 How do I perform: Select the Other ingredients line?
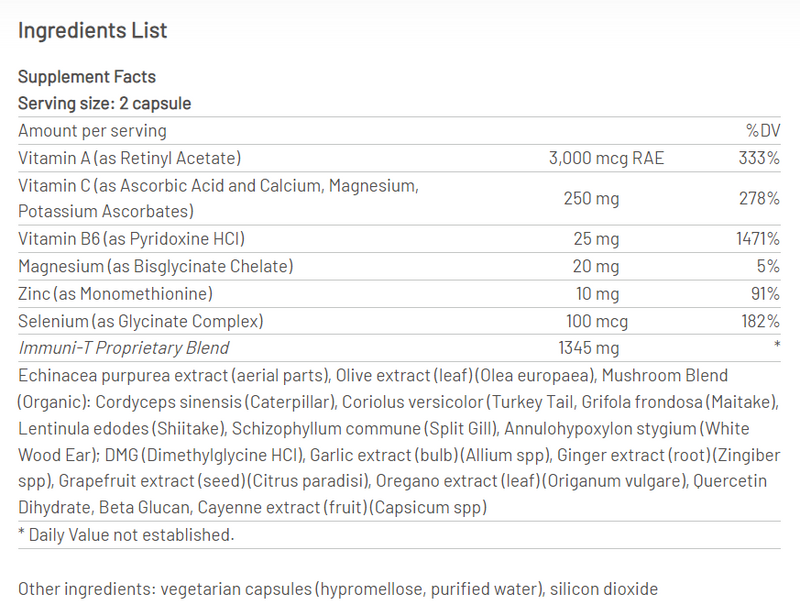(x=338, y=589)
